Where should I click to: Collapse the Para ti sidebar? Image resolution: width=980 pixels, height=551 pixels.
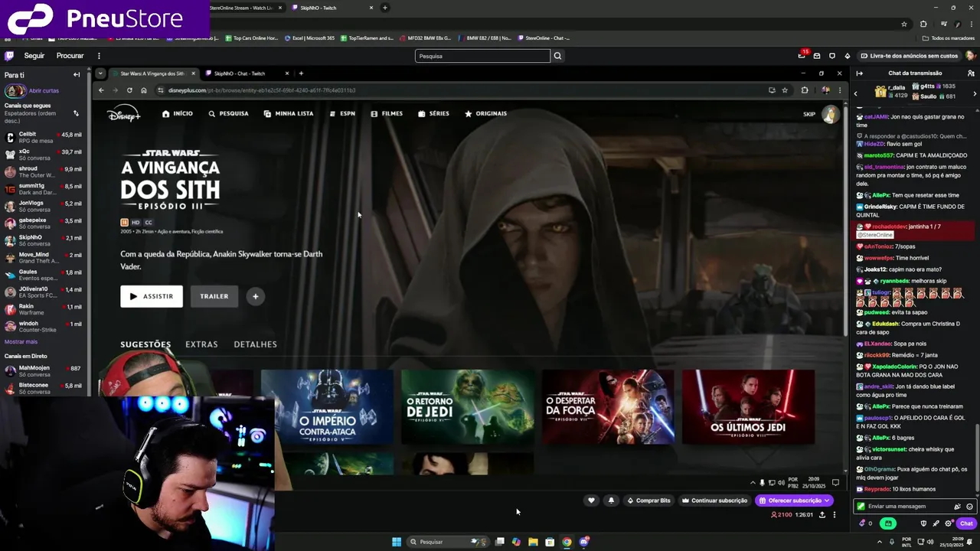click(77, 75)
